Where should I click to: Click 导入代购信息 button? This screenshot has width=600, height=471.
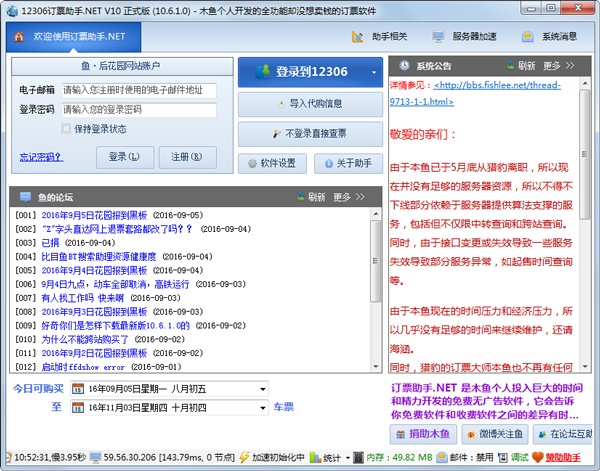pyautogui.click(x=310, y=104)
